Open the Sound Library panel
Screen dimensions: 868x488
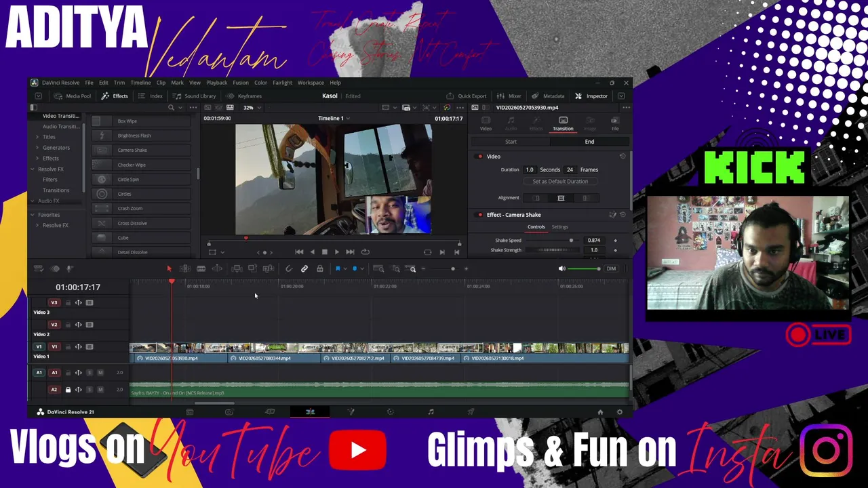(x=195, y=96)
